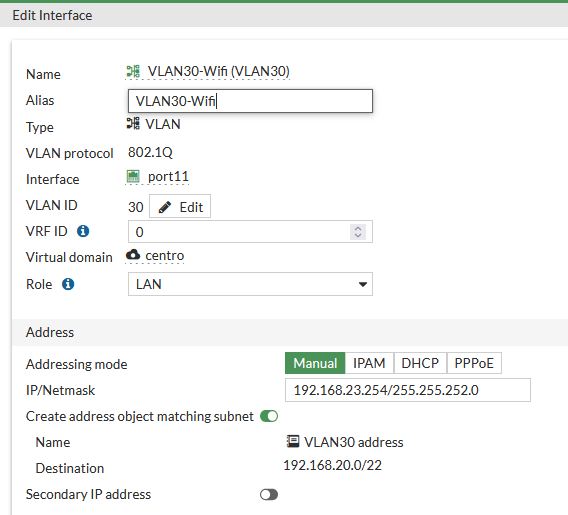
Task: Click the VLAN icon beside VLAN30-Wifi name
Action: tap(133, 71)
